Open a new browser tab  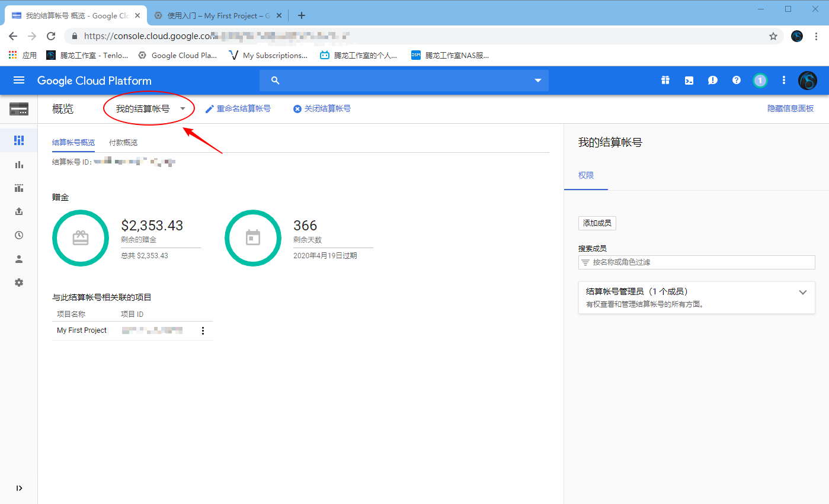point(301,16)
